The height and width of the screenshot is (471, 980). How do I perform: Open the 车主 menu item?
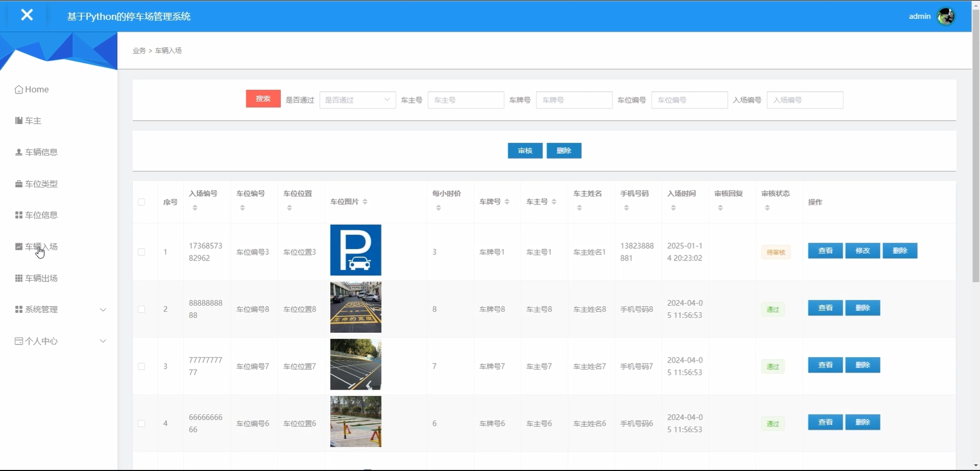click(33, 121)
